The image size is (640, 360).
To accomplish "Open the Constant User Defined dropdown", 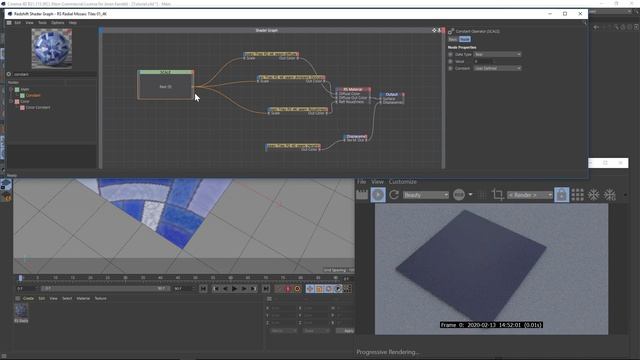I will pos(497,68).
